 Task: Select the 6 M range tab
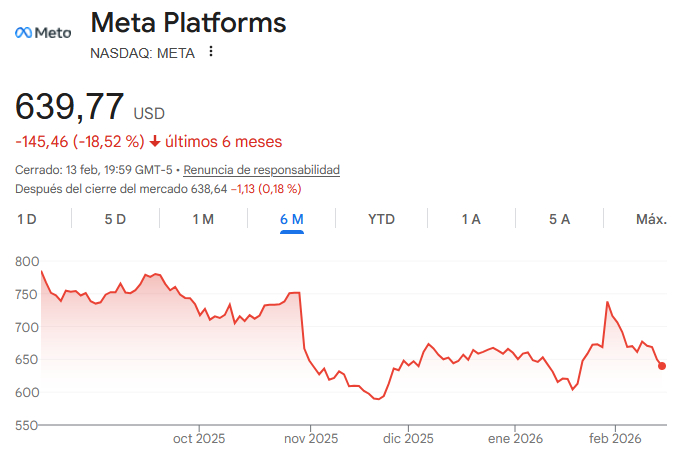coord(292,219)
